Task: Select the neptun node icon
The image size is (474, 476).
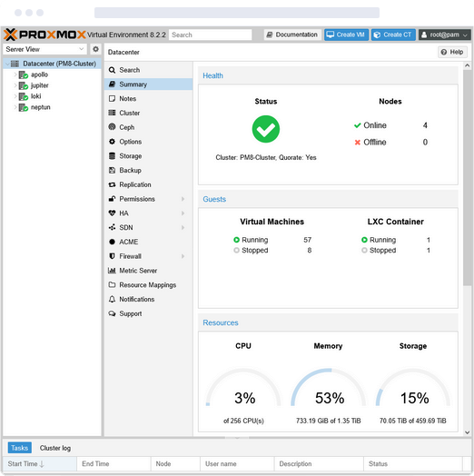Action: click(x=24, y=107)
